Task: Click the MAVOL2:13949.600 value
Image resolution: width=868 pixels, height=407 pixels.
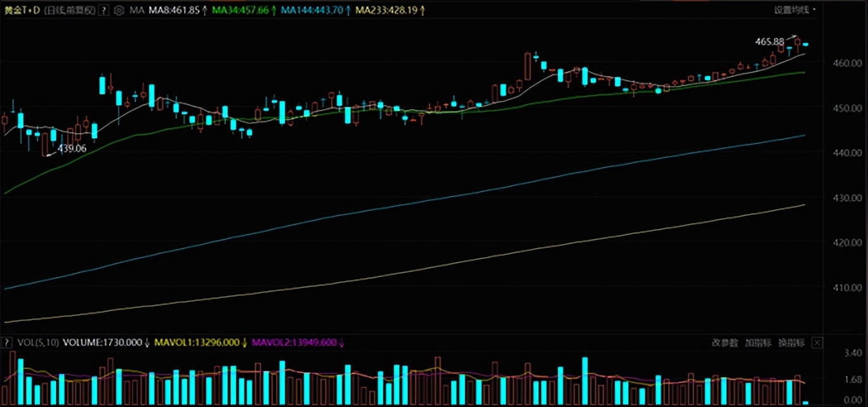Action: [296, 343]
